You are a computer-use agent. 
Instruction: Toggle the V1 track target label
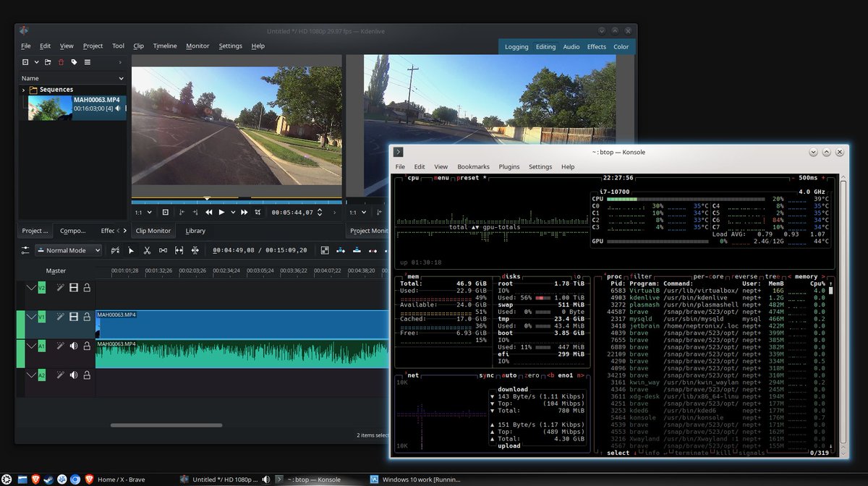point(42,317)
